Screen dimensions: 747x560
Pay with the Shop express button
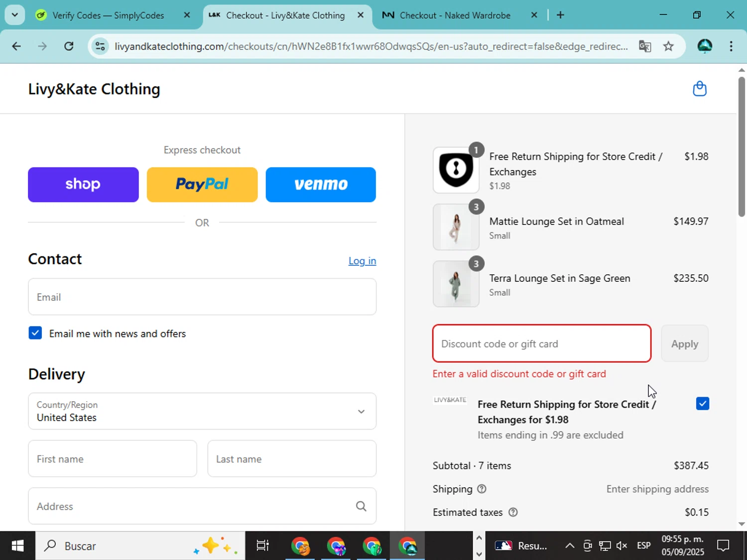(83, 185)
